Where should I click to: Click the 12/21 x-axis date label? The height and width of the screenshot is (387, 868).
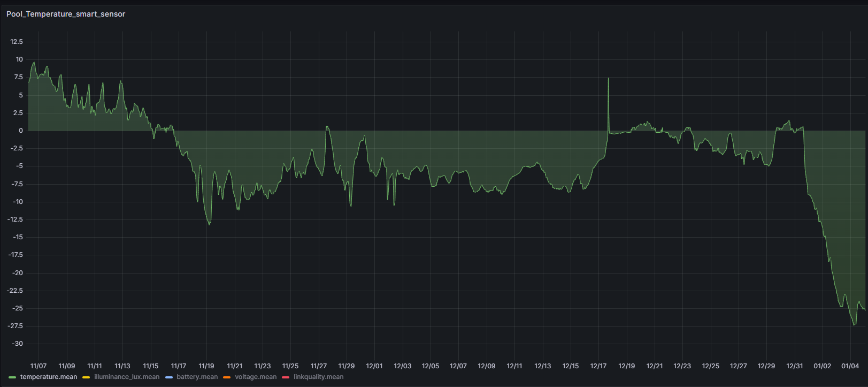point(655,366)
